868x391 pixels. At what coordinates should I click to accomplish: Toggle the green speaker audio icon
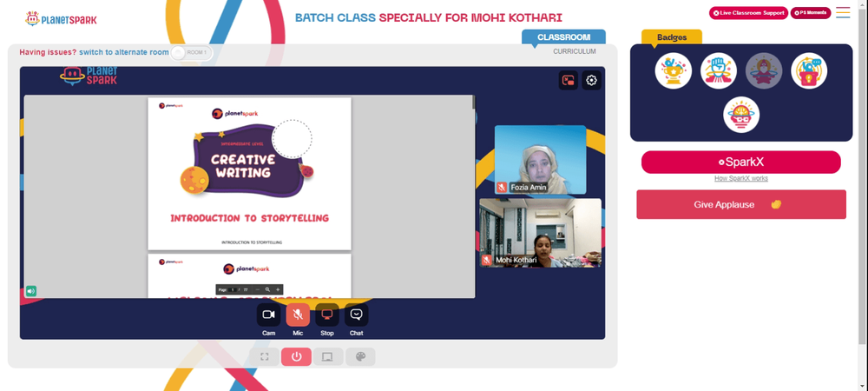coord(31,291)
